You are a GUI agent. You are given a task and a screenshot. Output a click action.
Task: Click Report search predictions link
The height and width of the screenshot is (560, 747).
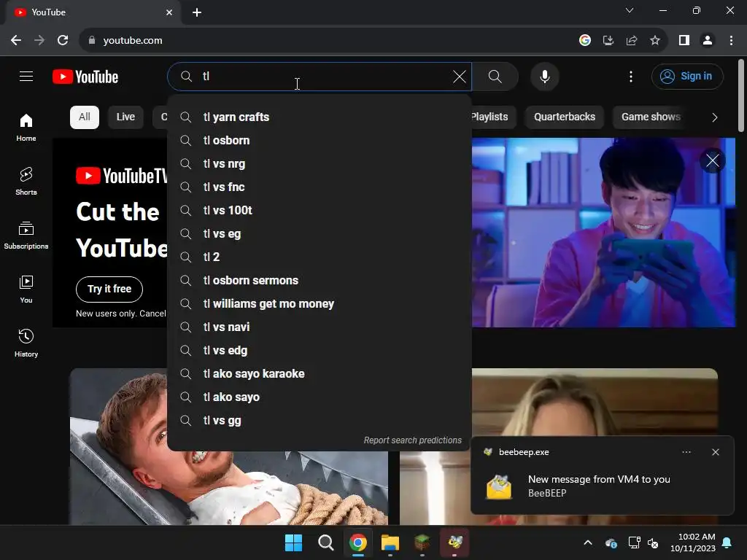[413, 440]
